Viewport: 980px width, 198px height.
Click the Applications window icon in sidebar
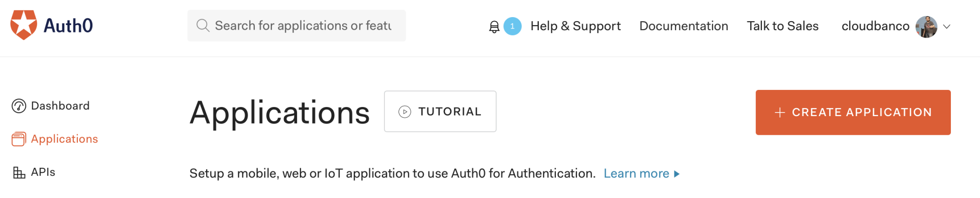[x=19, y=139]
